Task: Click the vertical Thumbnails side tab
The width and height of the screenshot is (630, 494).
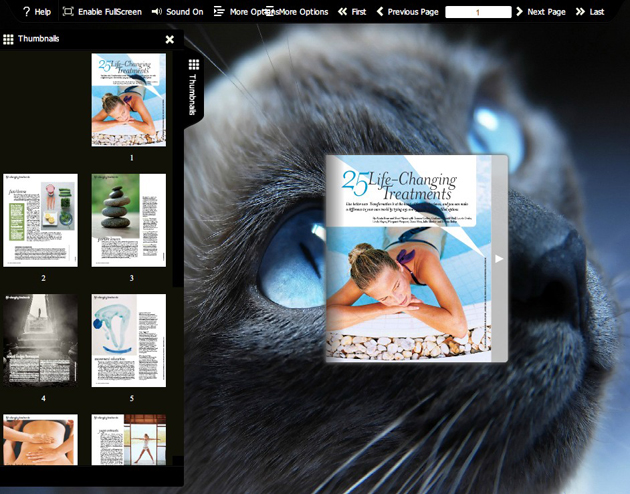Action: pos(194,88)
